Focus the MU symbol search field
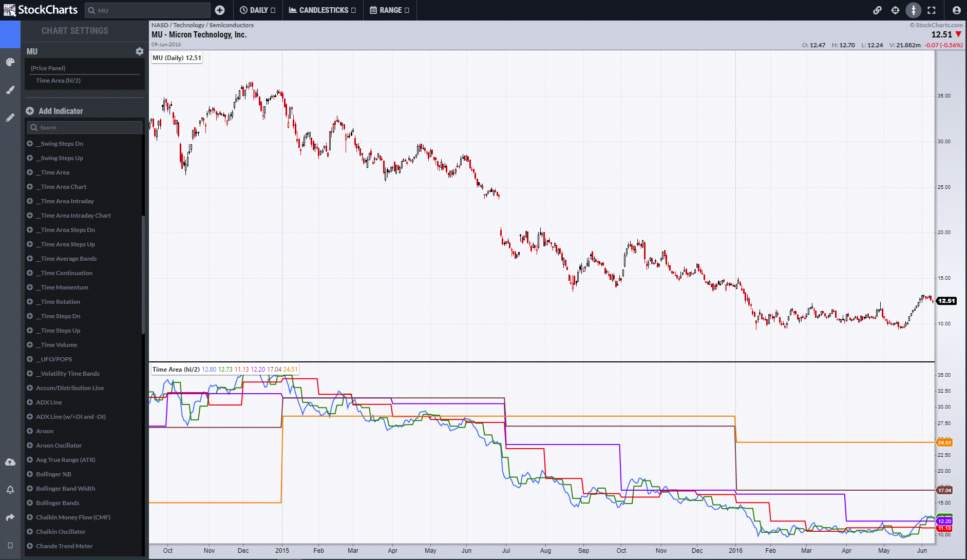This screenshot has width=967, height=560. [147, 10]
